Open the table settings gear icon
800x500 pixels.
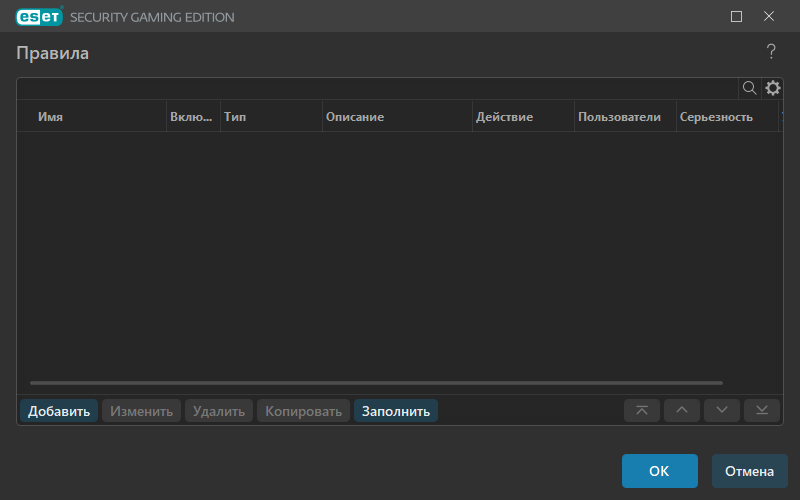pyautogui.click(x=772, y=88)
